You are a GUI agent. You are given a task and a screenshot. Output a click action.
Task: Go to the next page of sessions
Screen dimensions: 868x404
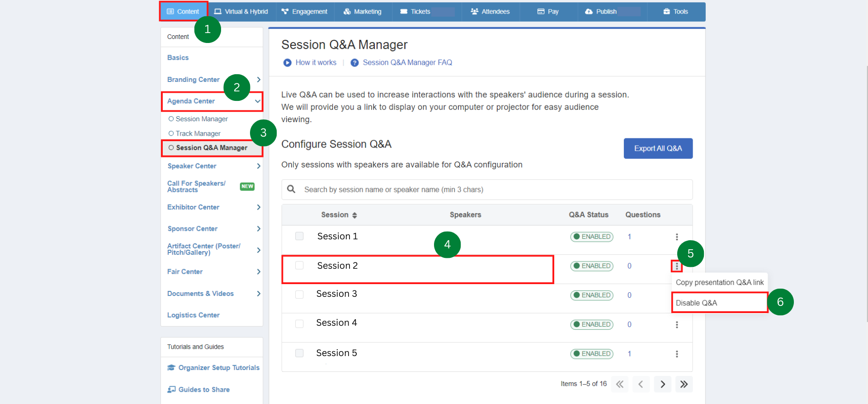click(x=662, y=384)
